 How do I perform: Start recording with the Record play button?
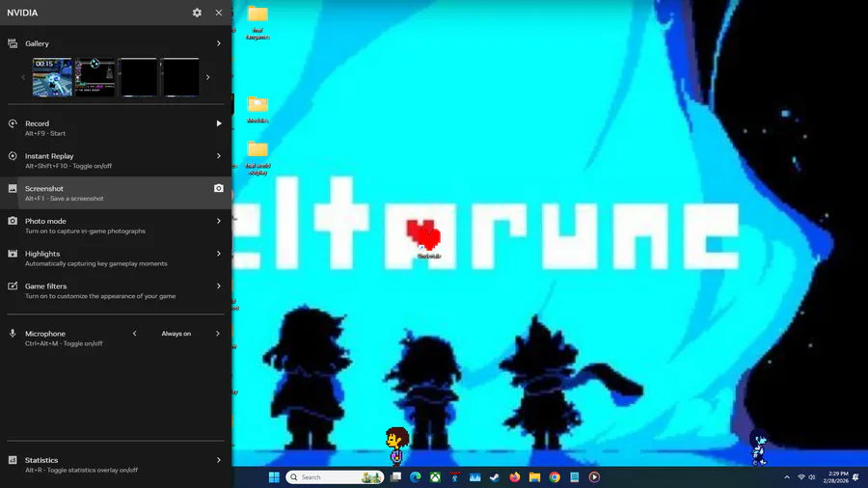point(219,123)
